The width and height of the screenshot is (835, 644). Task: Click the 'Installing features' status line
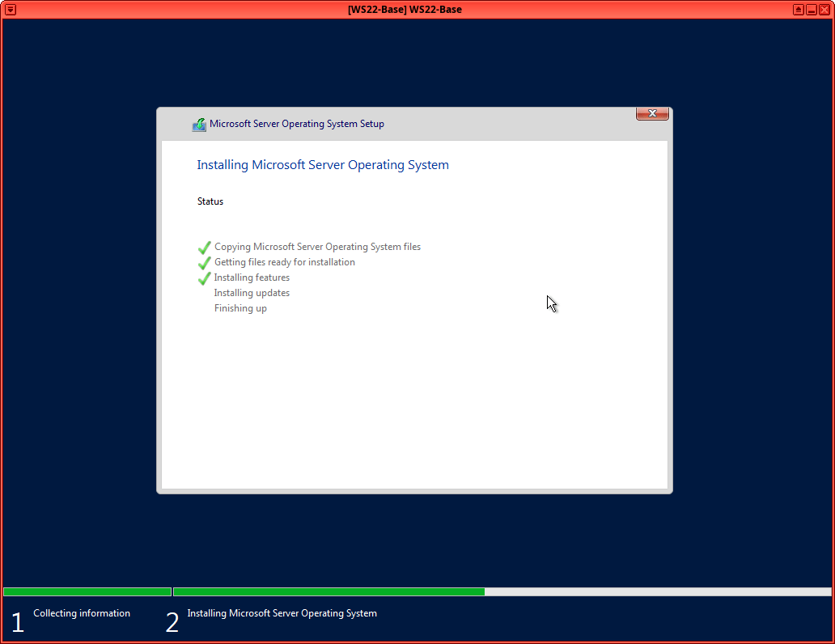pyautogui.click(x=252, y=278)
